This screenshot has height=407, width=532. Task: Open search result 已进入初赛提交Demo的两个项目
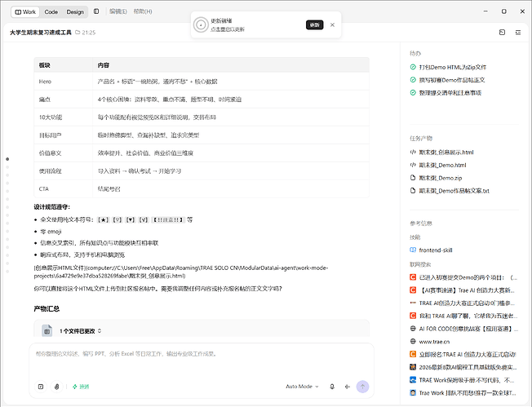(x=468, y=277)
